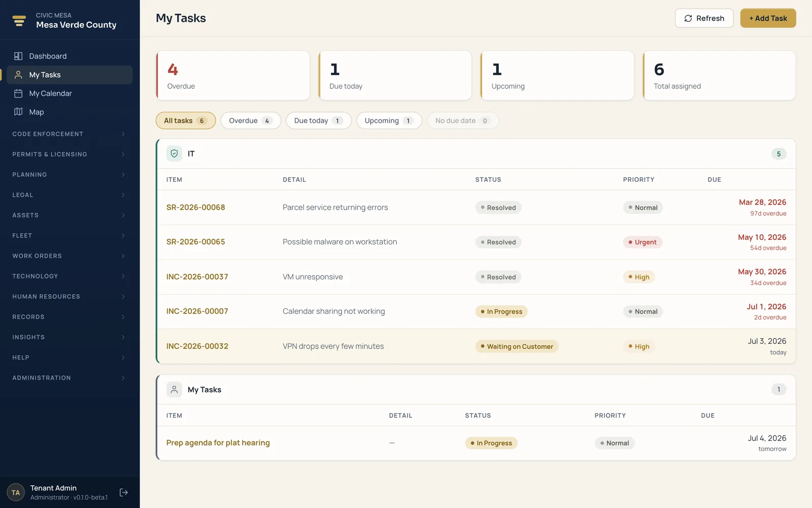812x508 pixels.
Task: Click the TA avatar circle
Action: [x=16, y=492]
